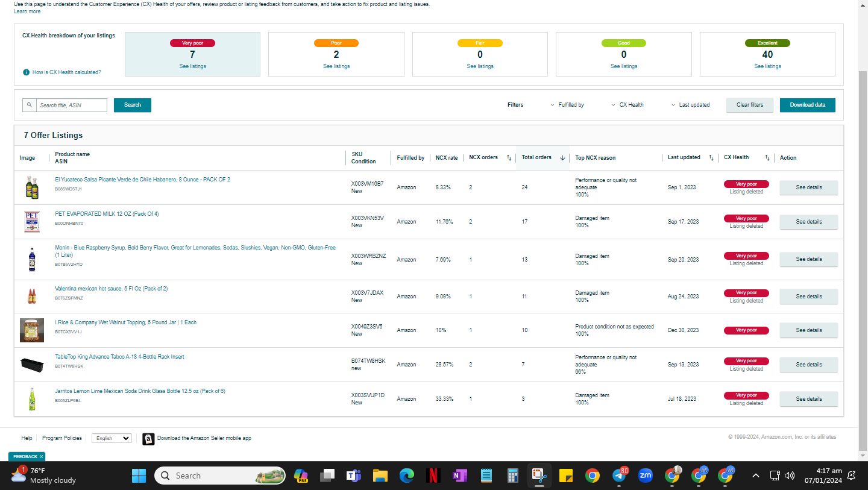Click the magnifier icon beside the search field
868x490 pixels.
tap(30, 105)
